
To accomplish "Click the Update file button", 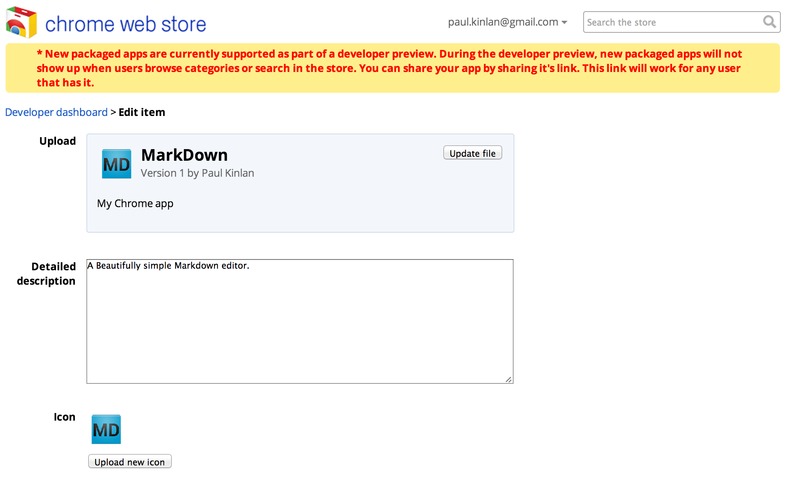I will 472,153.
